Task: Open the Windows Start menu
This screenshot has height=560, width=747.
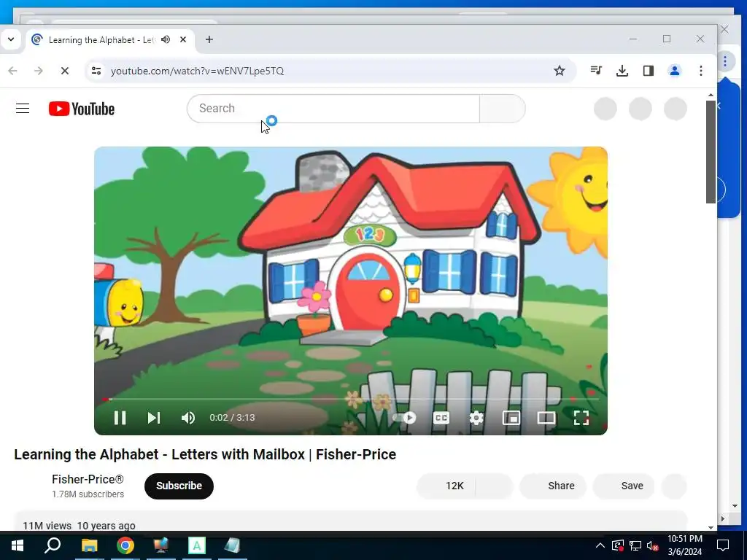Action: pos(18,545)
